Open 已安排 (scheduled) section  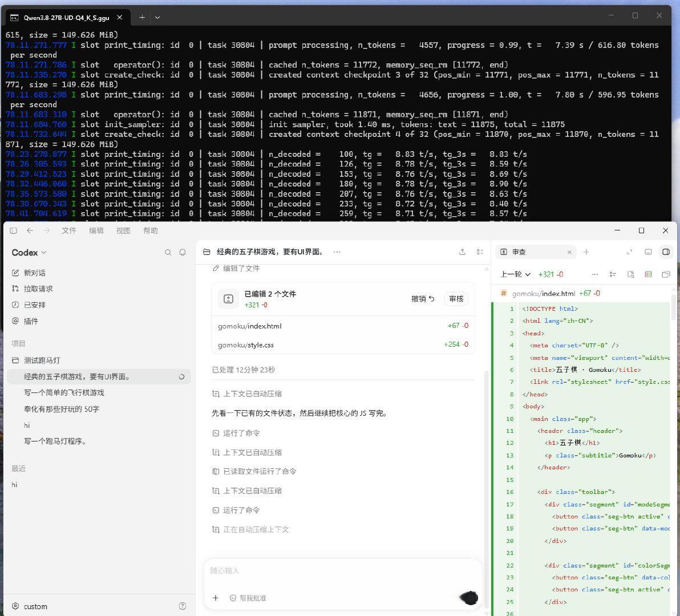(x=29, y=305)
